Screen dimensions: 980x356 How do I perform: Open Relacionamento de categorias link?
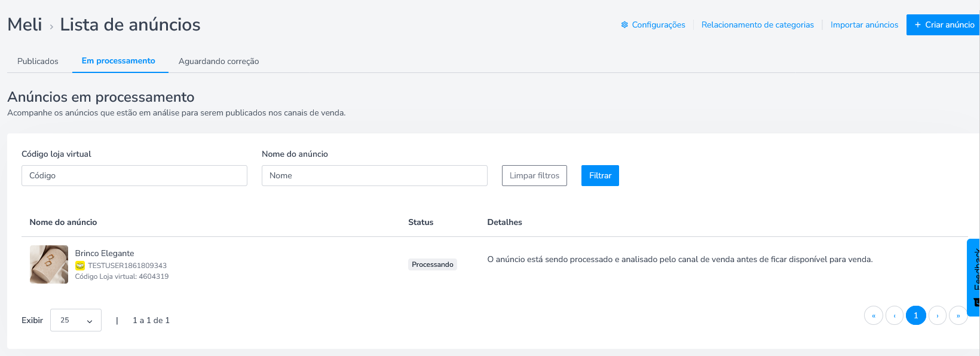coord(758,25)
